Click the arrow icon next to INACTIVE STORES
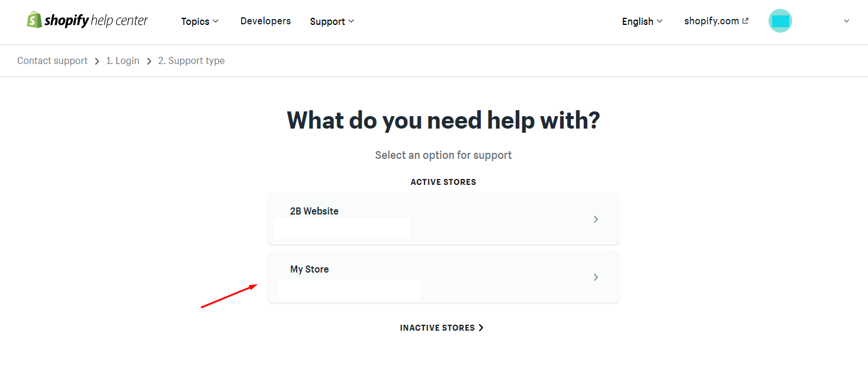This screenshot has height=368, width=868. 481,327
